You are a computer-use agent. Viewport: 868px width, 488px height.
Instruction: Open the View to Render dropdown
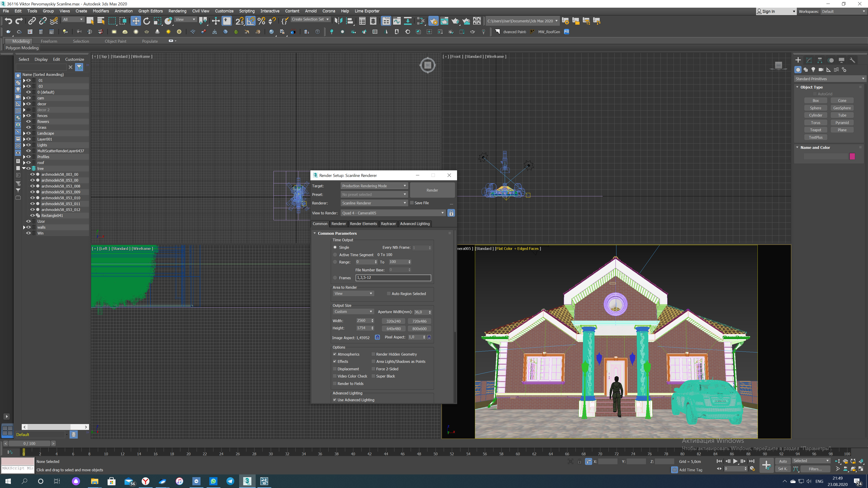(393, 213)
